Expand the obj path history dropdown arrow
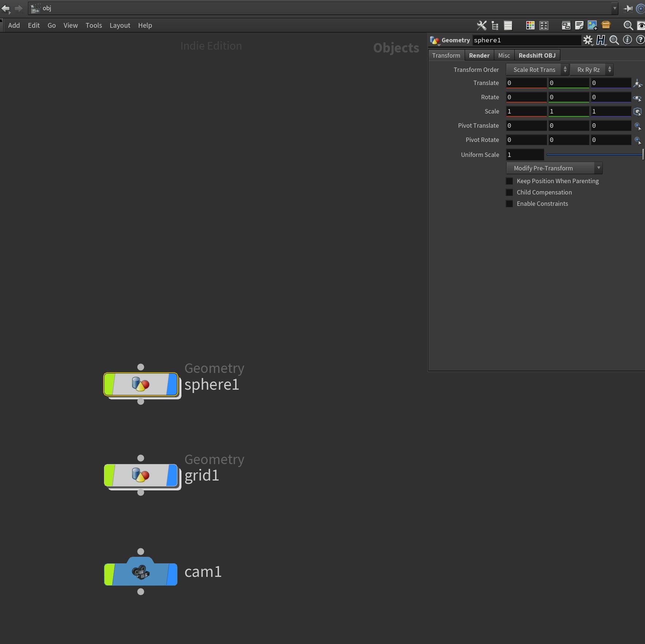Viewport: 645px width, 644px height. pyautogui.click(x=615, y=8)
